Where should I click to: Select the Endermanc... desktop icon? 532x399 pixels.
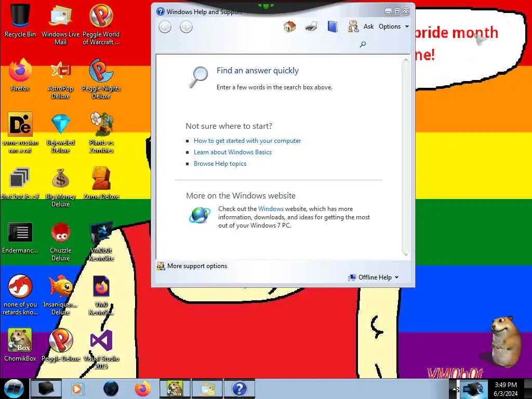point(20,237)
